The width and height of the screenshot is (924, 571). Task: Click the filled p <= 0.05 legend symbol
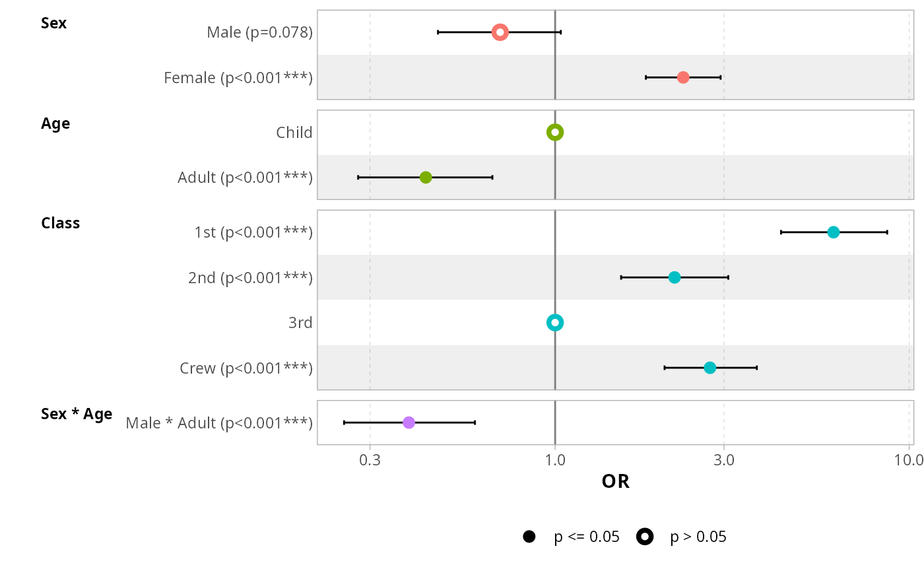(529, 537)
